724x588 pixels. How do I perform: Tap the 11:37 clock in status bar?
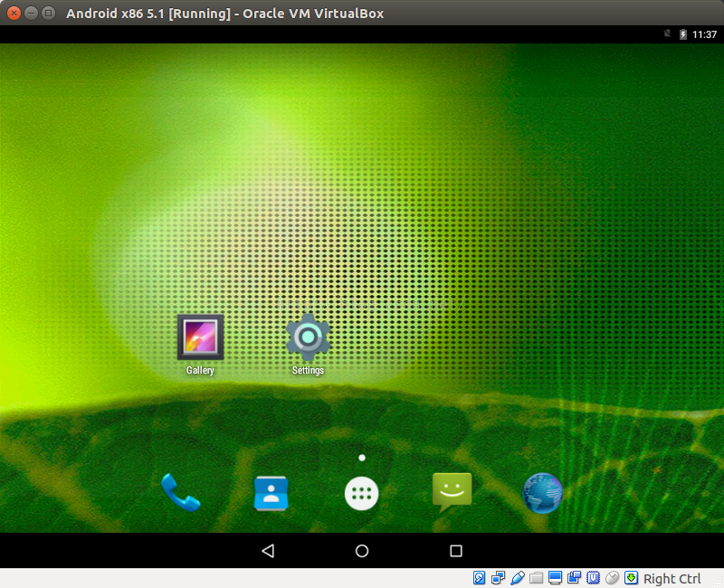pyautogui.click(x=705, y=34)
